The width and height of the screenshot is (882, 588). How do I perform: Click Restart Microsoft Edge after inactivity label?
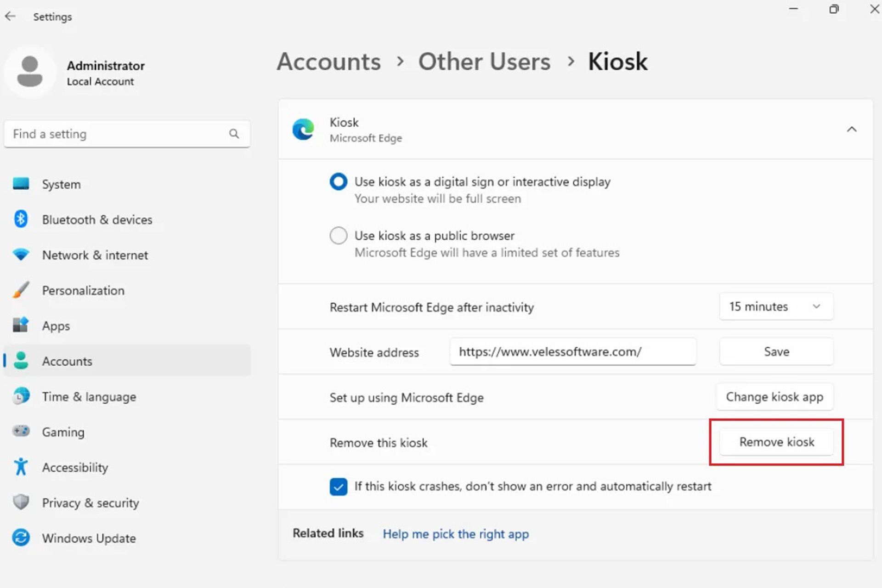[x=432, y=307]
